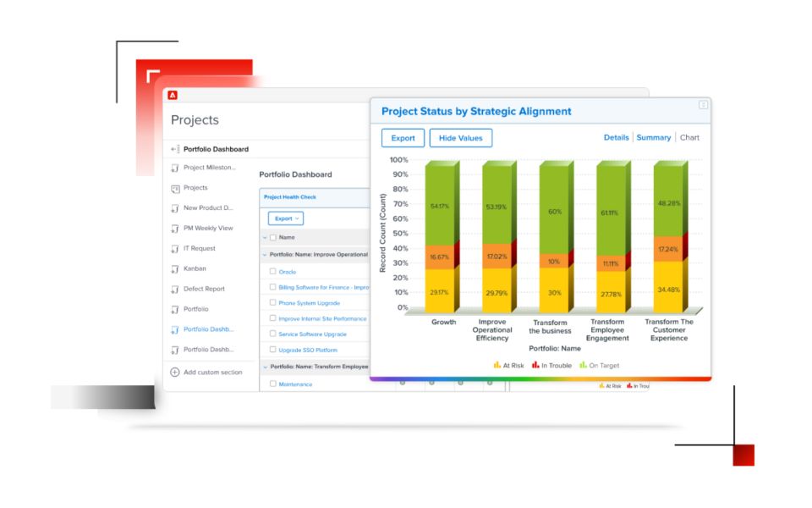Switch to the Summary tab
The height and width of the screenshot is (508, 812).
pos(653,137)
